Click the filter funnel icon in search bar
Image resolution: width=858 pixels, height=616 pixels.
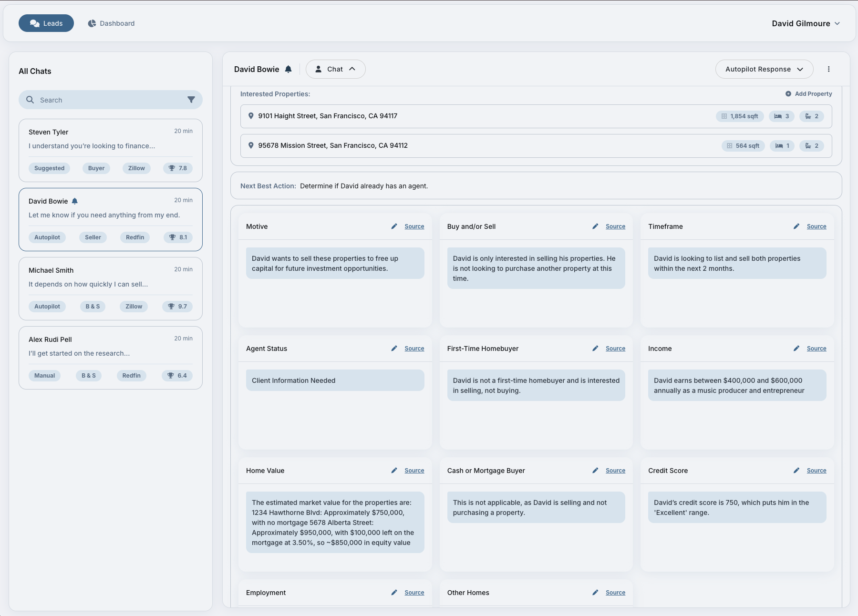click(x=191, y=100)
